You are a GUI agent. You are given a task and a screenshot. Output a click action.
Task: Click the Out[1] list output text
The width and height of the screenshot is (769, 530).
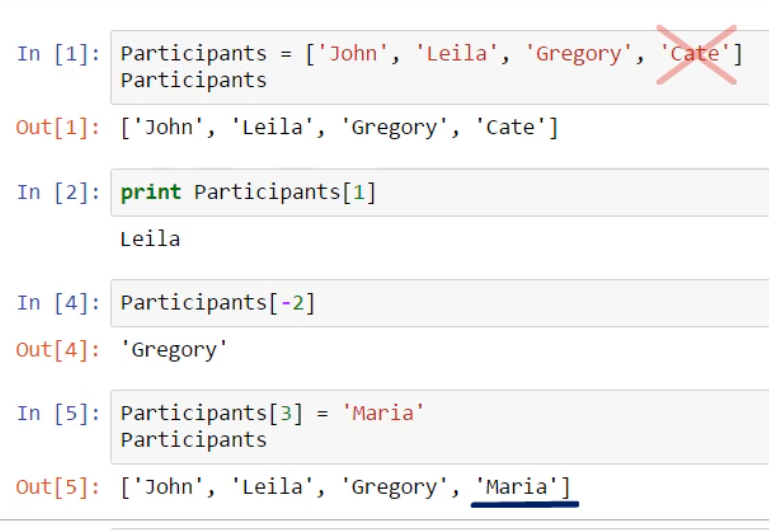click(x=339, y=128)
